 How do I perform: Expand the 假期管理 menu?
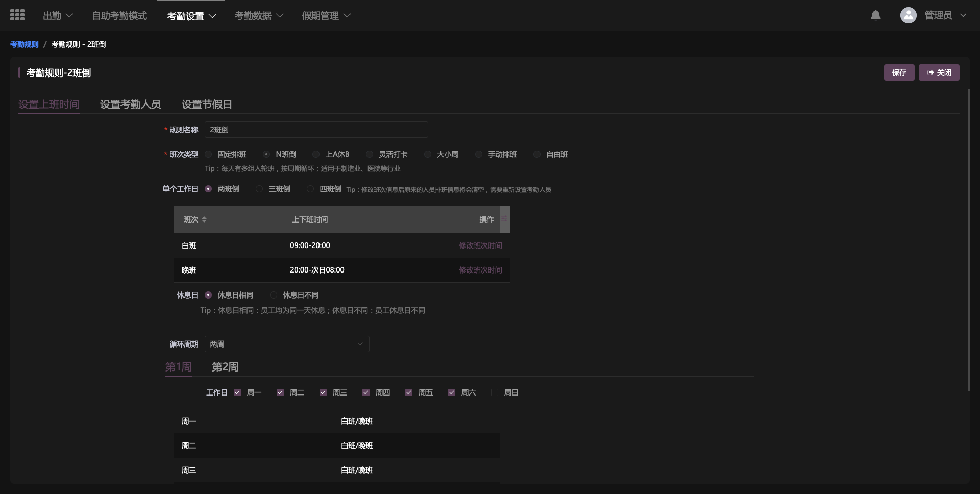(x=326, y=16)
